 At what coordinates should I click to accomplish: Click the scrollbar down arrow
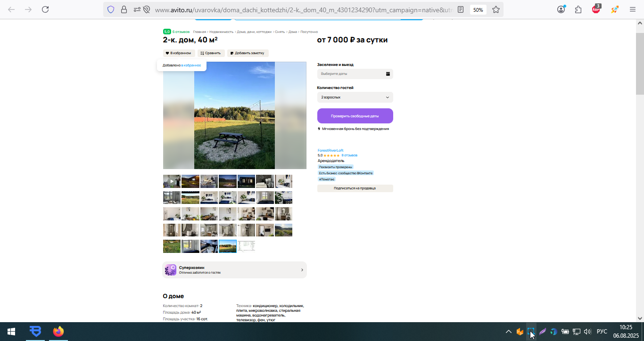(x=640, y=319)
